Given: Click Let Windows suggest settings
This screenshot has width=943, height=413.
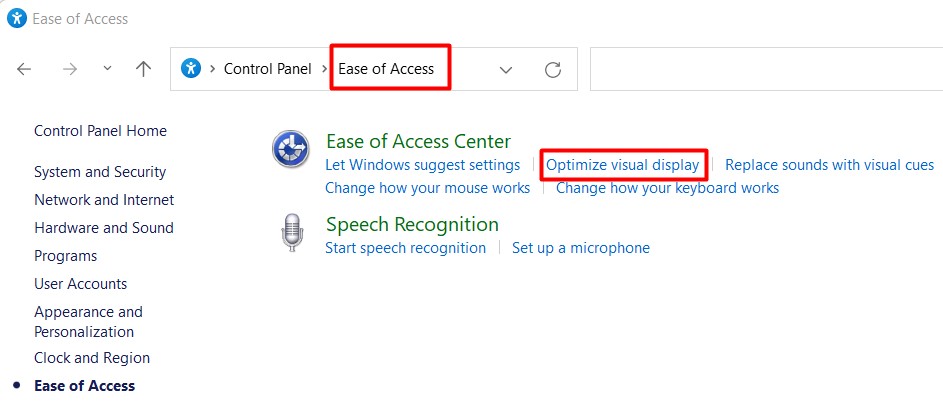Looking at the screenshot, I should [x=422, y=165].
